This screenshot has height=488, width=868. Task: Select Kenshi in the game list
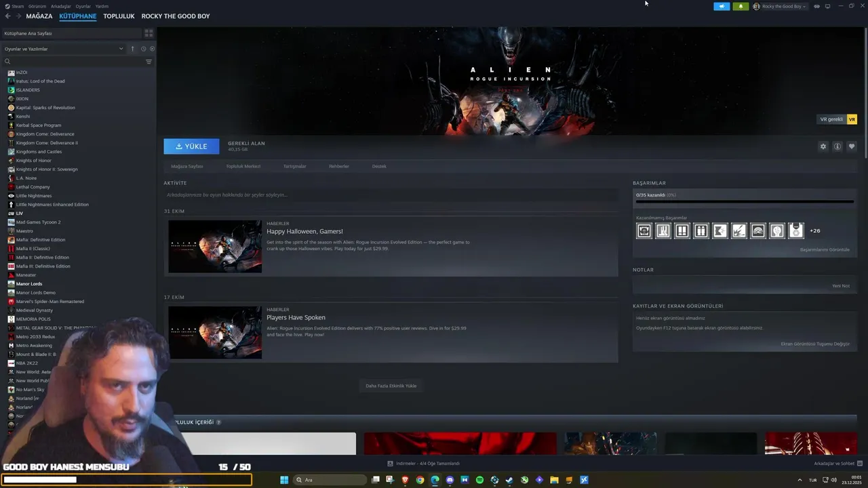pos(23,117)
